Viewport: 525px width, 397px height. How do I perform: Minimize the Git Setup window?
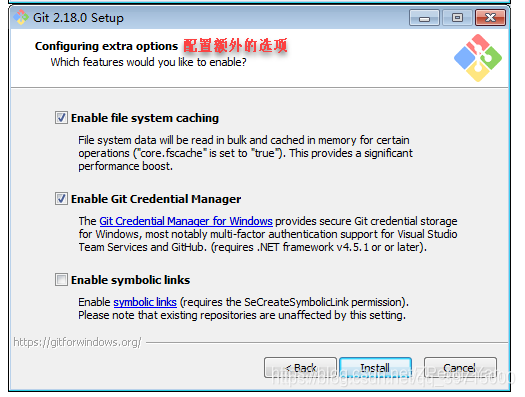(424, 18)
